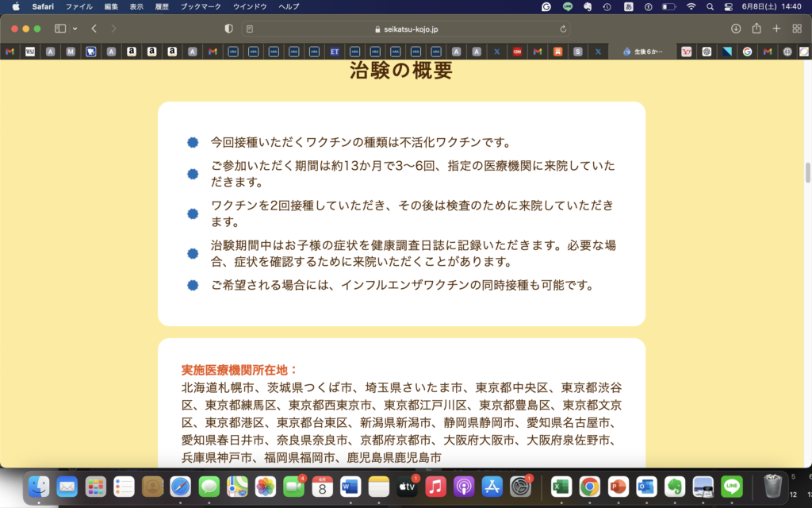Click the Share icon in Safari toolbar
The width and height of the screenshot is (812, 508).
[756, 29]
